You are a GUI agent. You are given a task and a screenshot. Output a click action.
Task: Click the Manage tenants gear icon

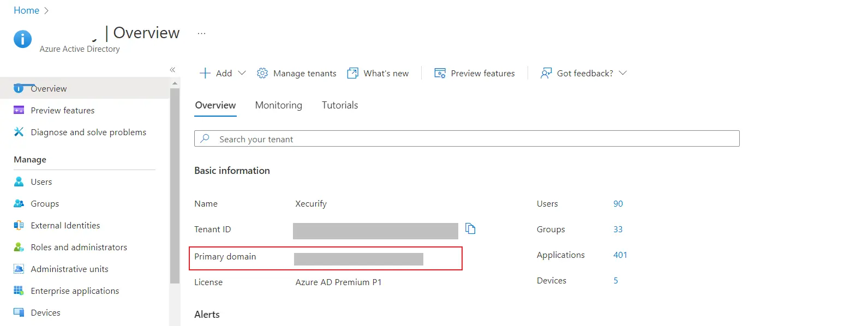[262, 73]
